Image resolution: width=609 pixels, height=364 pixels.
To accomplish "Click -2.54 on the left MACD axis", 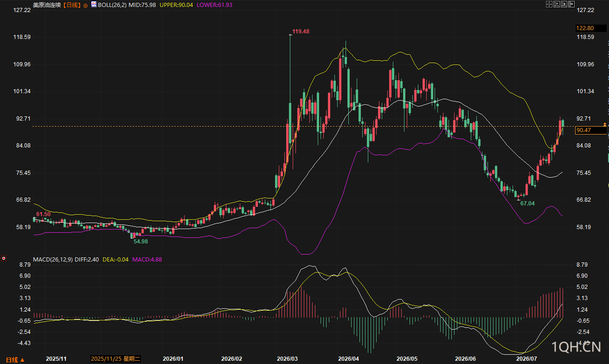I will coord(23,332).
